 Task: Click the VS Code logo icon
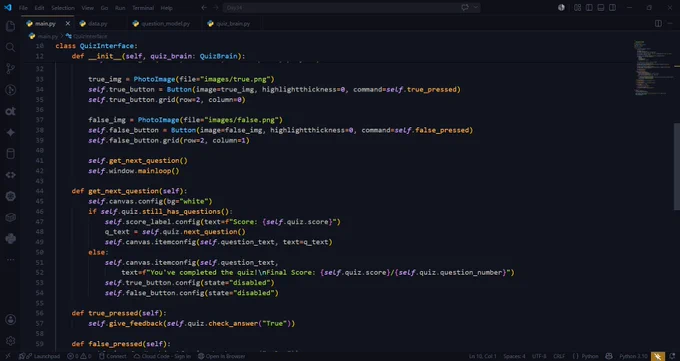8,7
